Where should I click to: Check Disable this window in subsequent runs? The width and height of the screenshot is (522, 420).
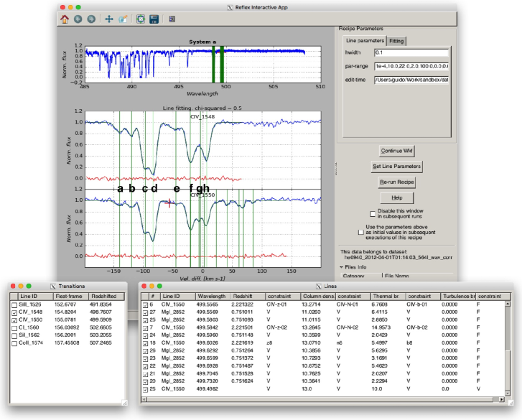point(373,214)
